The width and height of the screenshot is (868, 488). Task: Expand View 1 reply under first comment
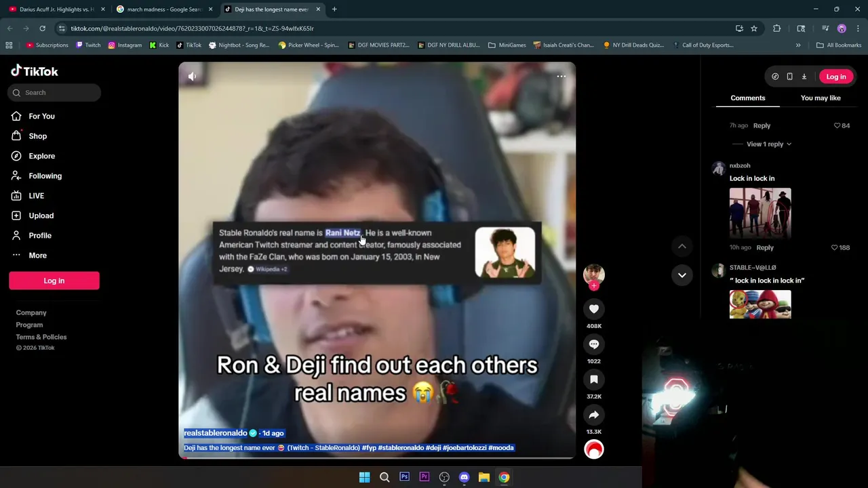(768, 144)
